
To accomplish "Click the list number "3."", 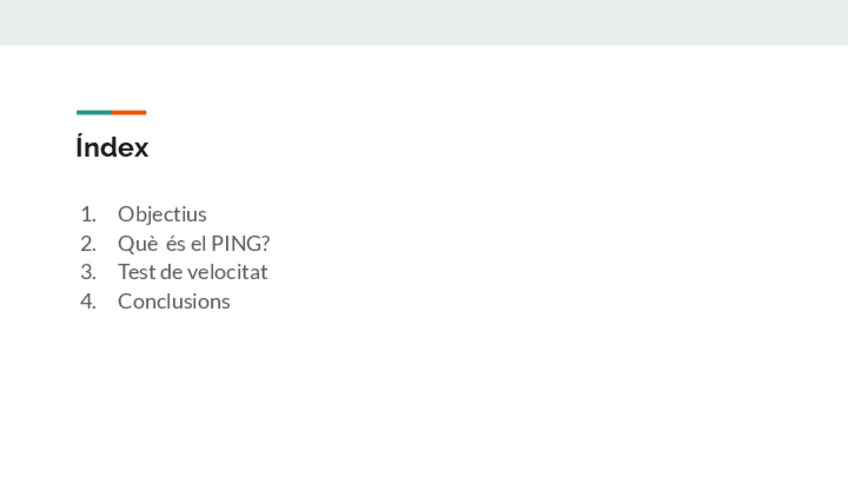I will point(88,272).
